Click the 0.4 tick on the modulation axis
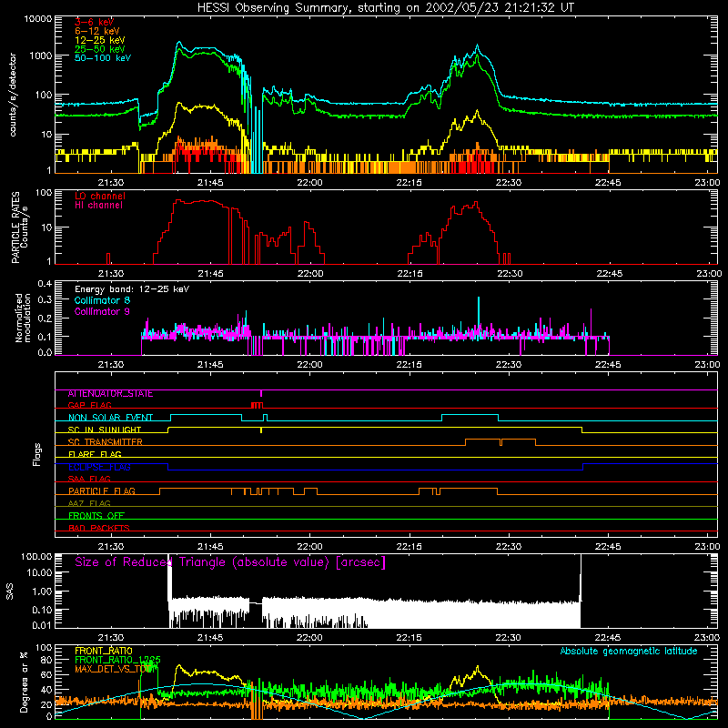Image resolution: width=728 pixels, height=728 pixels. point(45,284)
